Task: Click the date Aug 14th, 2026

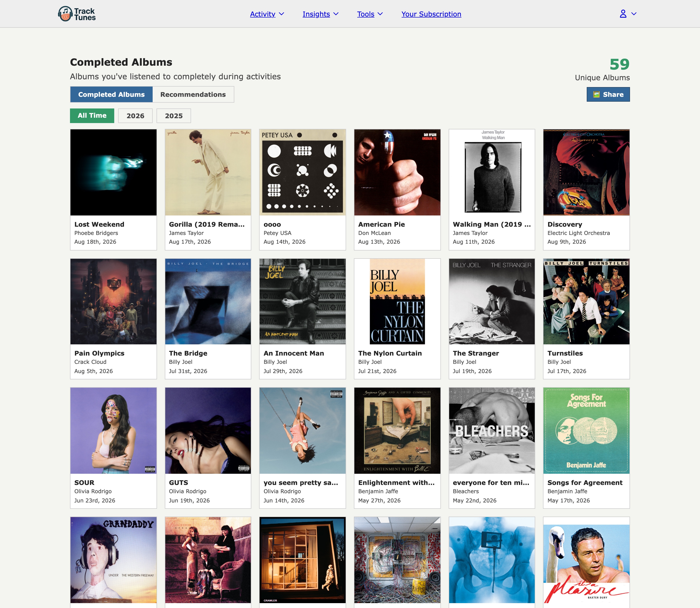Action: (x=285, y=242)
